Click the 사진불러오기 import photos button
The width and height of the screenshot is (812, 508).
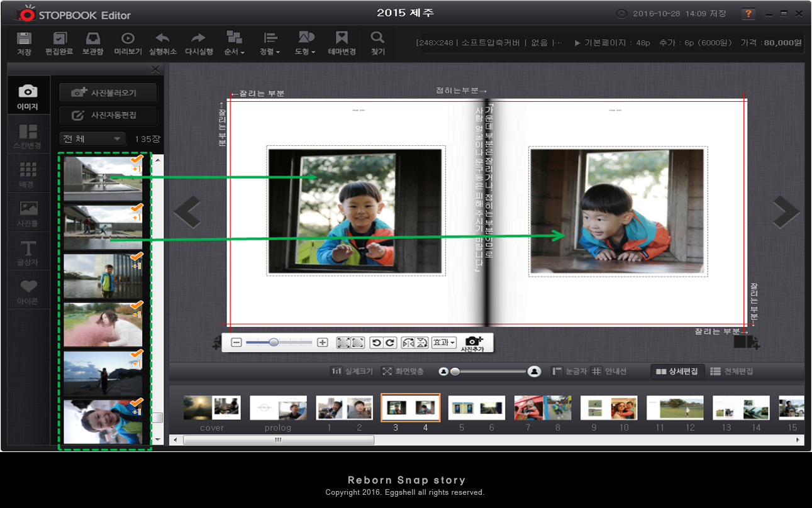[x=108, y=92]
